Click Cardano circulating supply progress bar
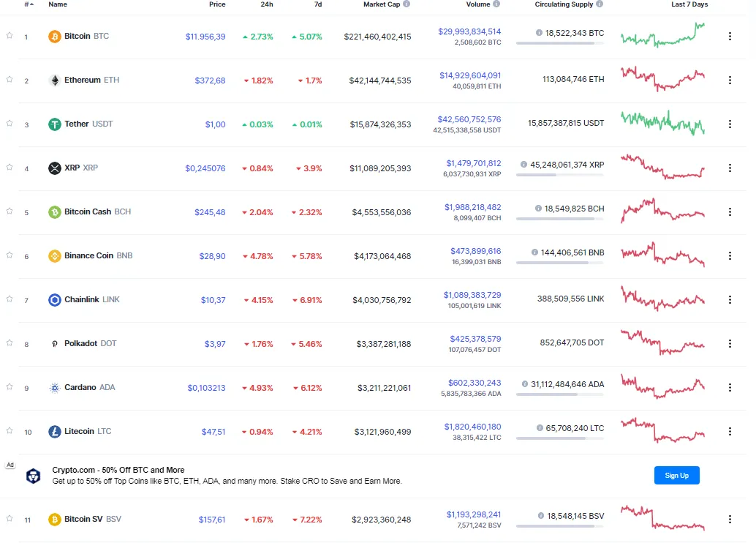 pos(560,394)
